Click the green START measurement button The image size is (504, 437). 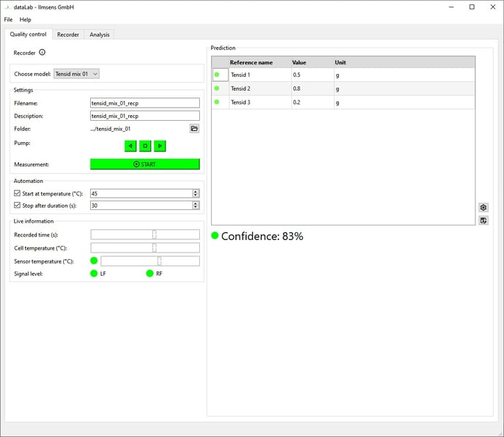click(144, 164)
